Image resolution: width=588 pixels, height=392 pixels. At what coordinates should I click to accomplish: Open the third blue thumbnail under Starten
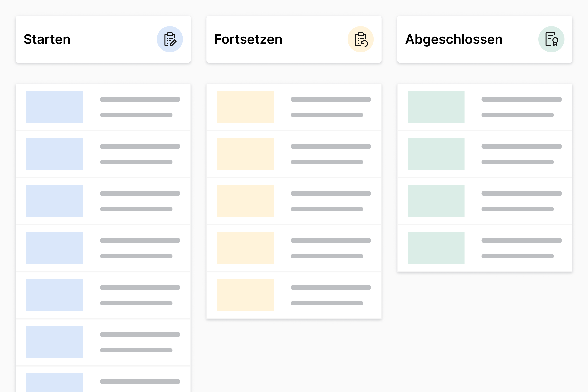[55, 201]
